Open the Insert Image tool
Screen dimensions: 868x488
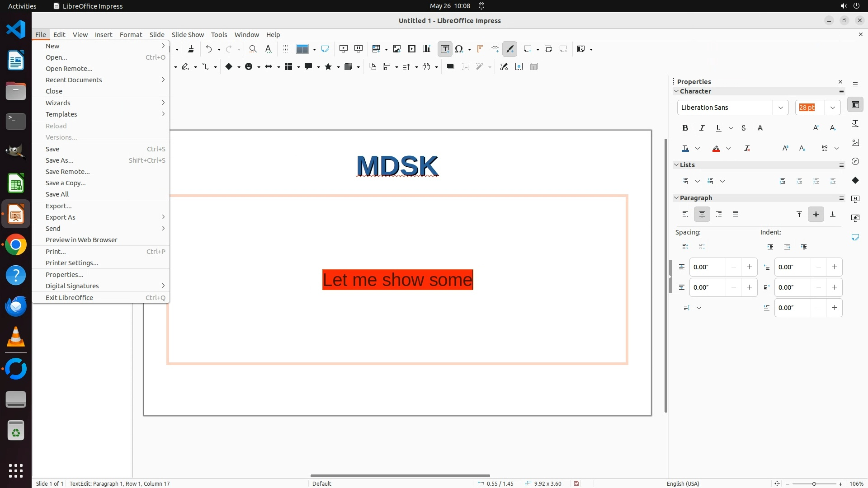coord(396,49)
